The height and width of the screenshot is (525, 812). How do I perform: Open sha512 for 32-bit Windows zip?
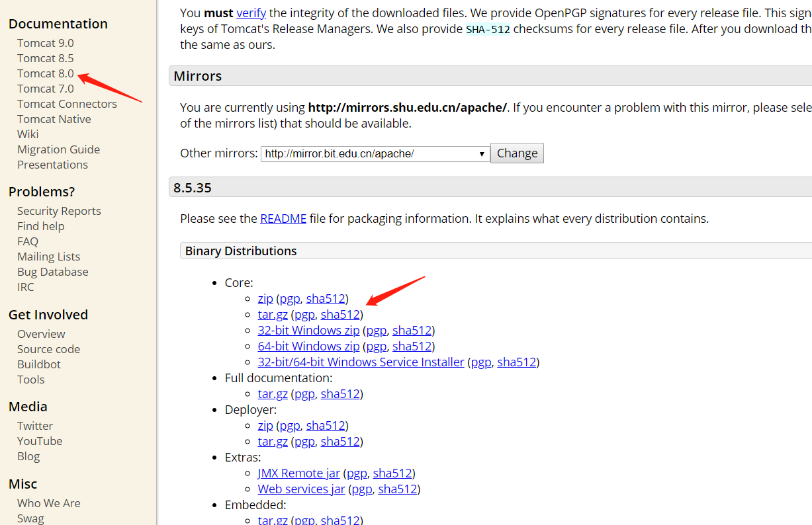point(412,331)
